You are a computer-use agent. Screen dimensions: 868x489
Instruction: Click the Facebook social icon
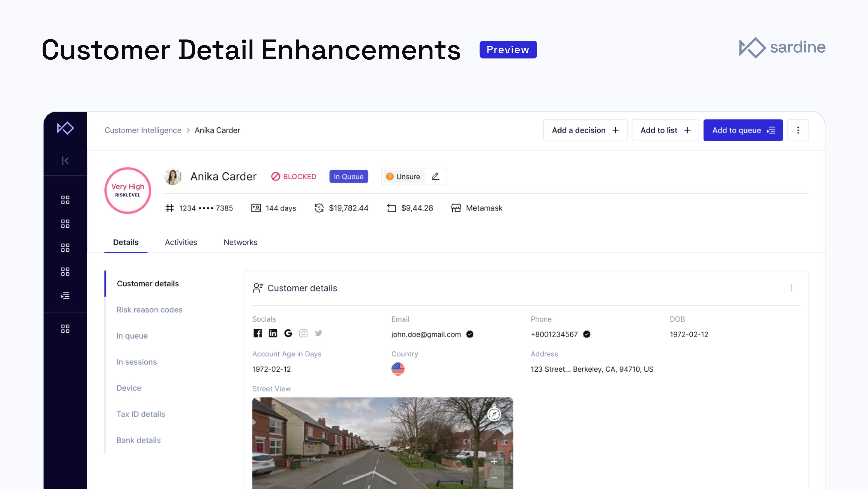pos(258,333)
